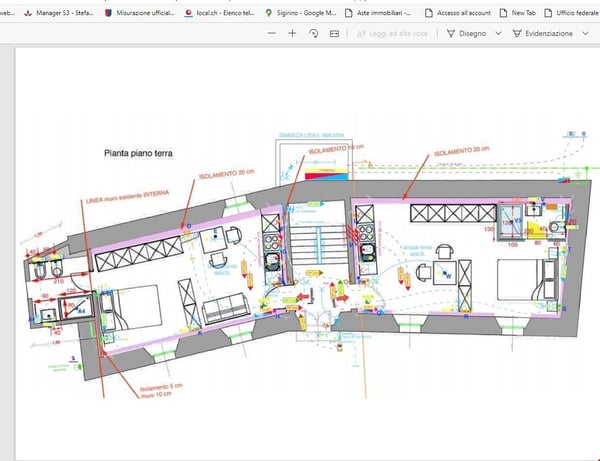Click the ISOLAMENTO 10 cm red label
This screenshot has width=600, height=461.
click(333, 149)
